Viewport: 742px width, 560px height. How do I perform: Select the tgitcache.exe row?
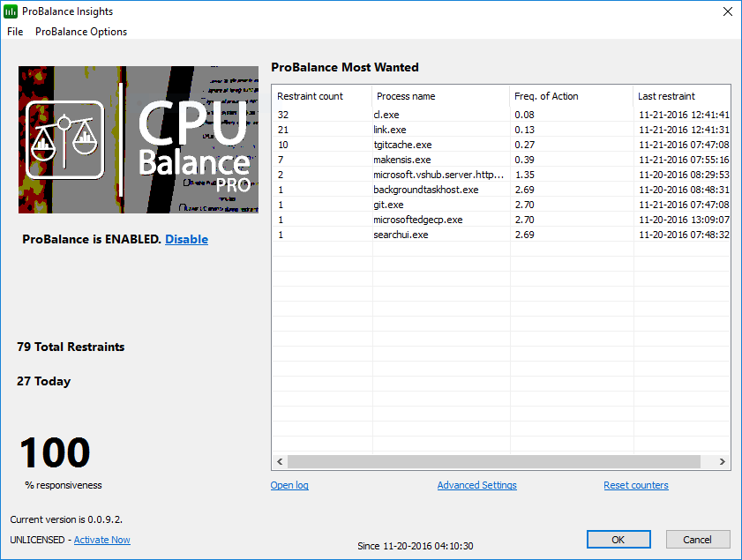(x=501, y=145)
